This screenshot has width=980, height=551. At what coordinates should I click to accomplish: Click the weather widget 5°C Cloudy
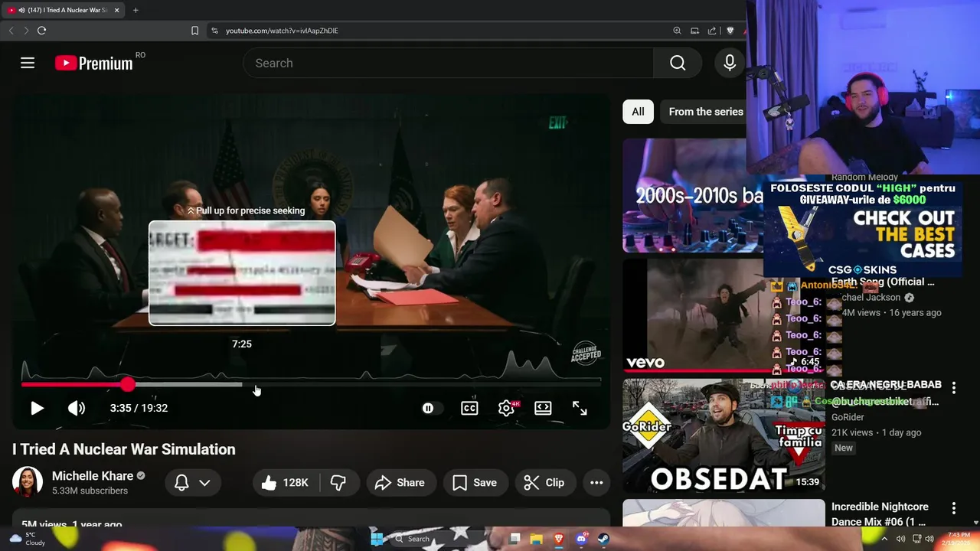27,539
